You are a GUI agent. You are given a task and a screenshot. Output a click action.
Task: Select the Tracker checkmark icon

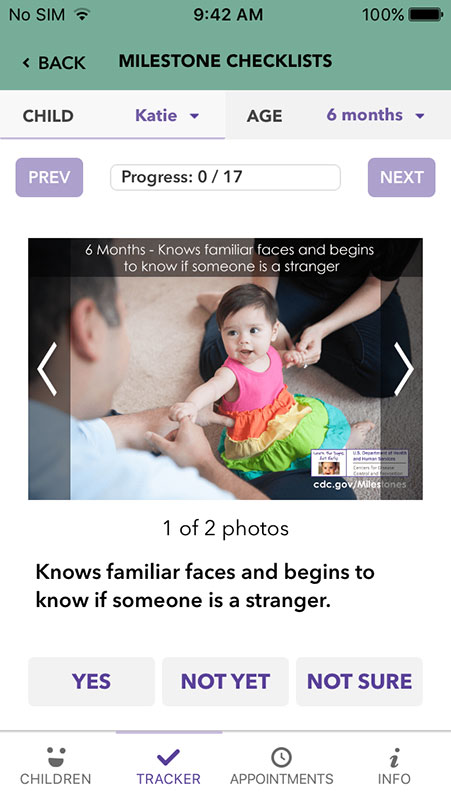[168, 757]
